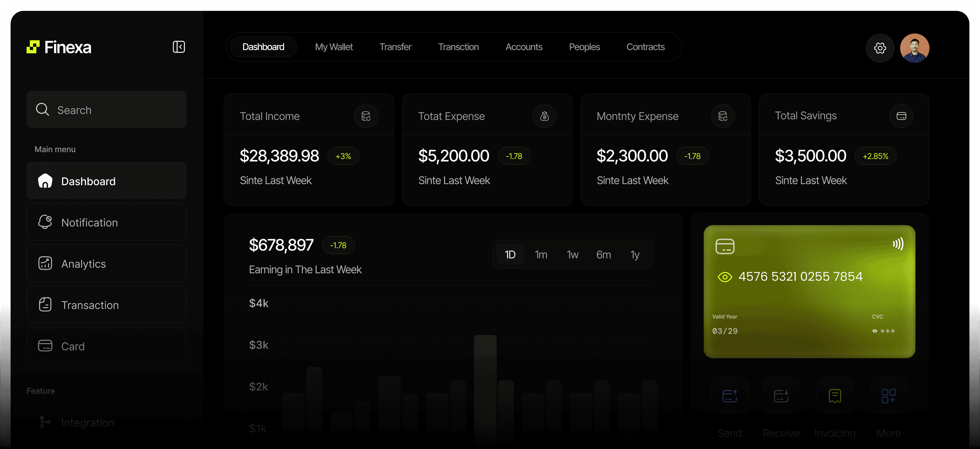The width and height of the screenshot is (980, 449).
Task: Collapse the sidebar with the panel icon
Action: pos(179,47)
